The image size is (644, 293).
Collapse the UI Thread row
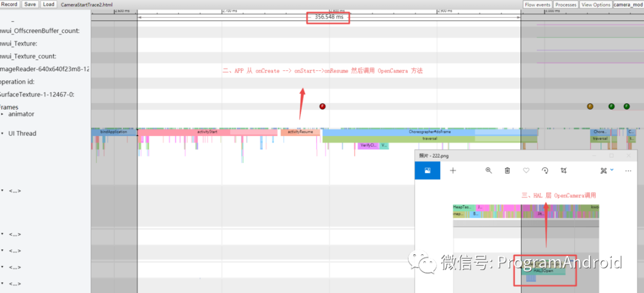click(x=2, y=134)
